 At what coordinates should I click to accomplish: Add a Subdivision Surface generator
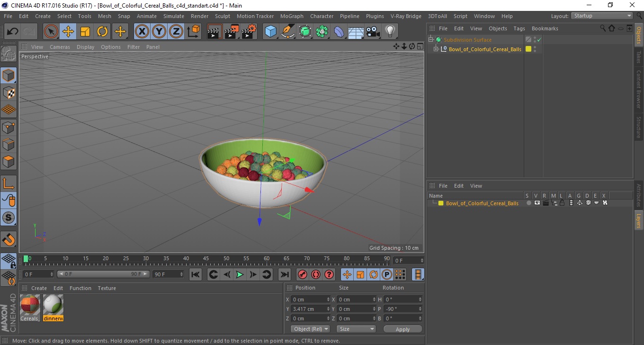click(305, 32)
